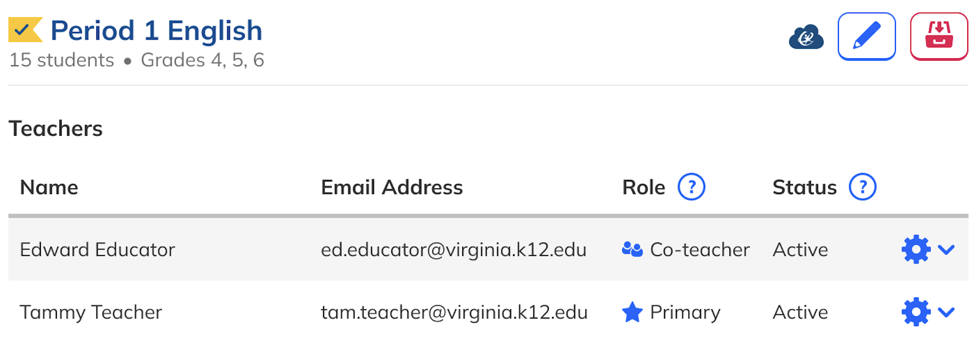Image resolution: width=980 pixels, height=358 pixels.
Task: Click the Role column help icon
Action: coord(692,187)
